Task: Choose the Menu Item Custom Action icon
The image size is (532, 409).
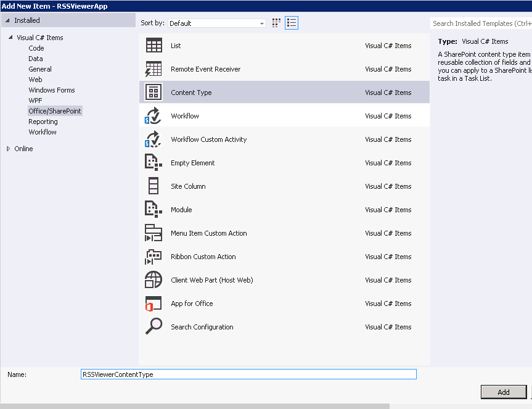Action: pos(153,233)
